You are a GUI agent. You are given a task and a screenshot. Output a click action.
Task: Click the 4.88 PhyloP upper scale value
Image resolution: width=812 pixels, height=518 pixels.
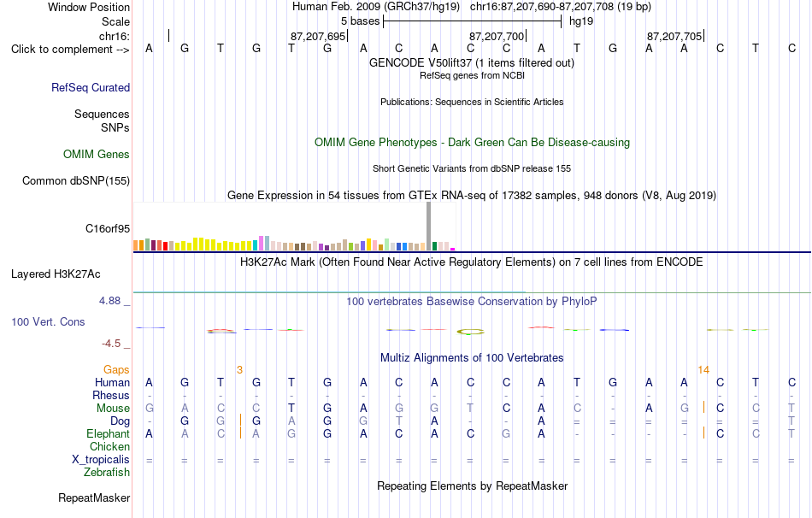click(x=109, y=300)
